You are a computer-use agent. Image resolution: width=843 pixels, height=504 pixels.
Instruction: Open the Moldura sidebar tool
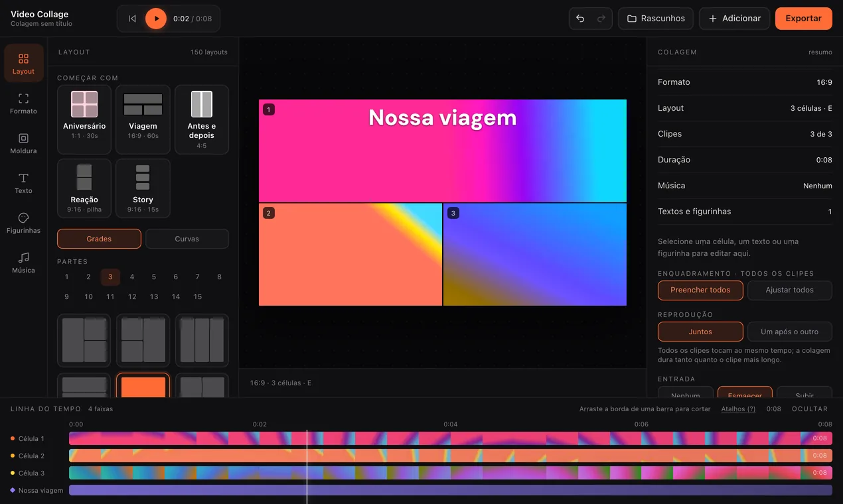pos(23,143)
